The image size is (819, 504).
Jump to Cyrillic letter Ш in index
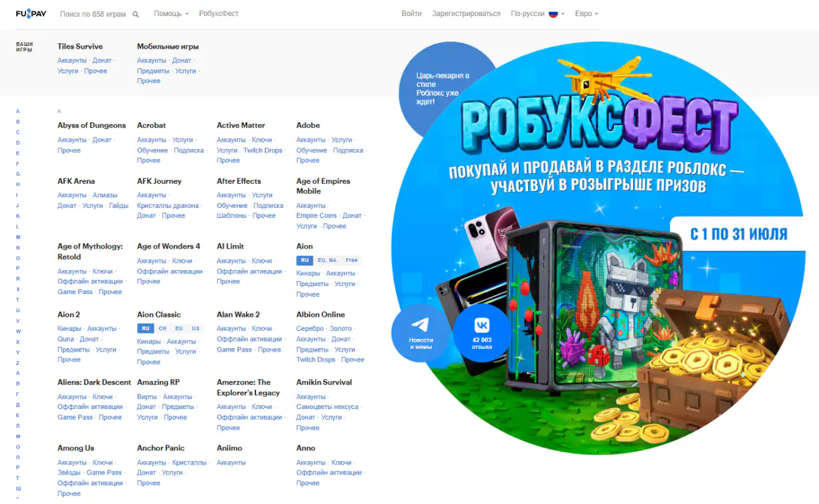(18, 489)
